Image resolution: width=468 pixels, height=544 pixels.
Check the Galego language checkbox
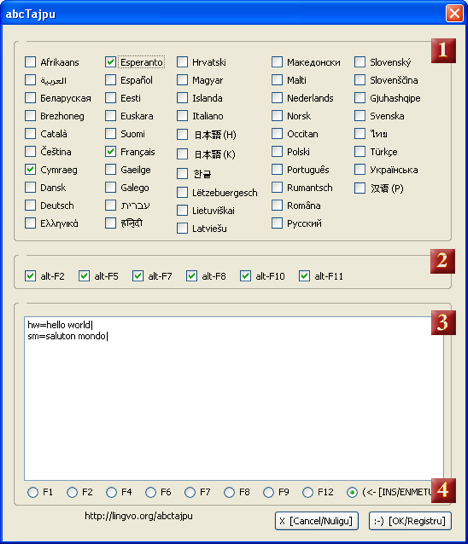[x=110, y=187]
